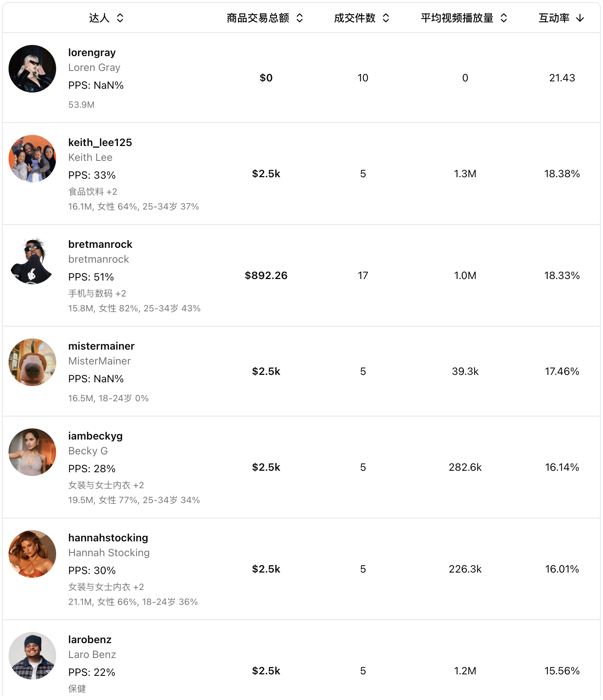Click the 成交件数 sort arrows icon
The height and width of the screenshot is (700, 603).
pos(386,18)
